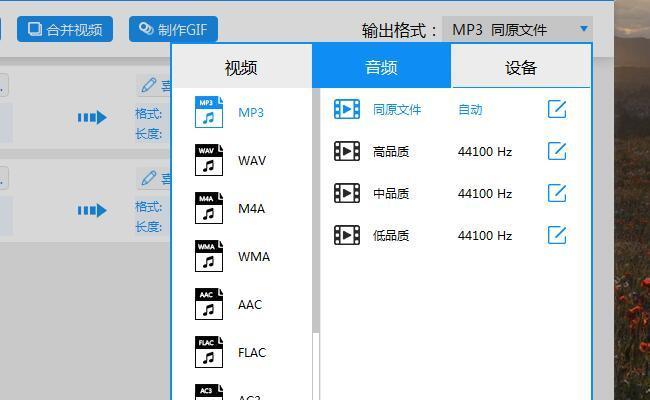
Task: Click the pencil edit icon in the second file row
Action: click(149, 178)
